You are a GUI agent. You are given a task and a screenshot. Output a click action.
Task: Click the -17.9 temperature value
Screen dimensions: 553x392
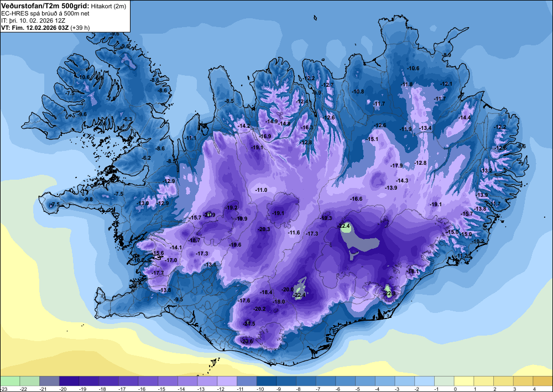click(x=397, y=165)
